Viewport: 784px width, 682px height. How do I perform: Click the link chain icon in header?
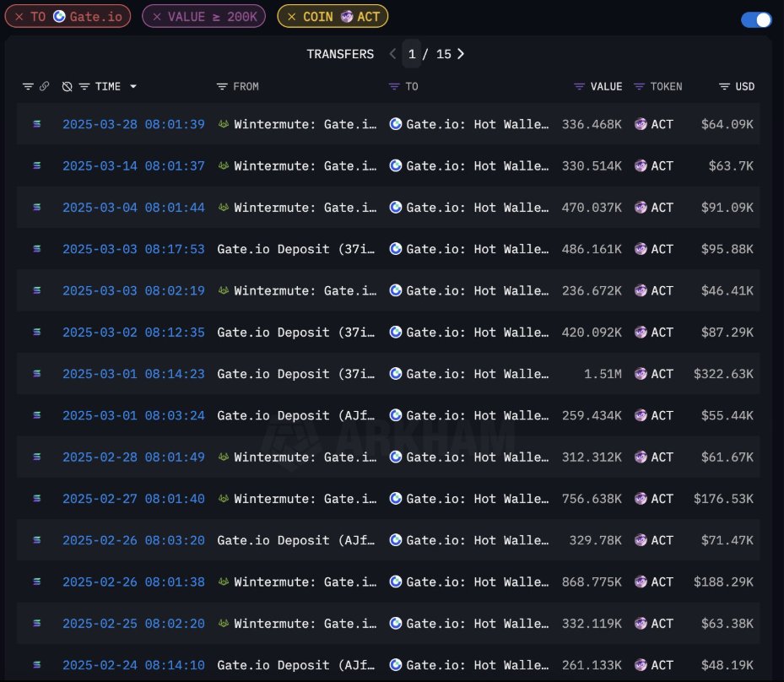tap(45, 86)
